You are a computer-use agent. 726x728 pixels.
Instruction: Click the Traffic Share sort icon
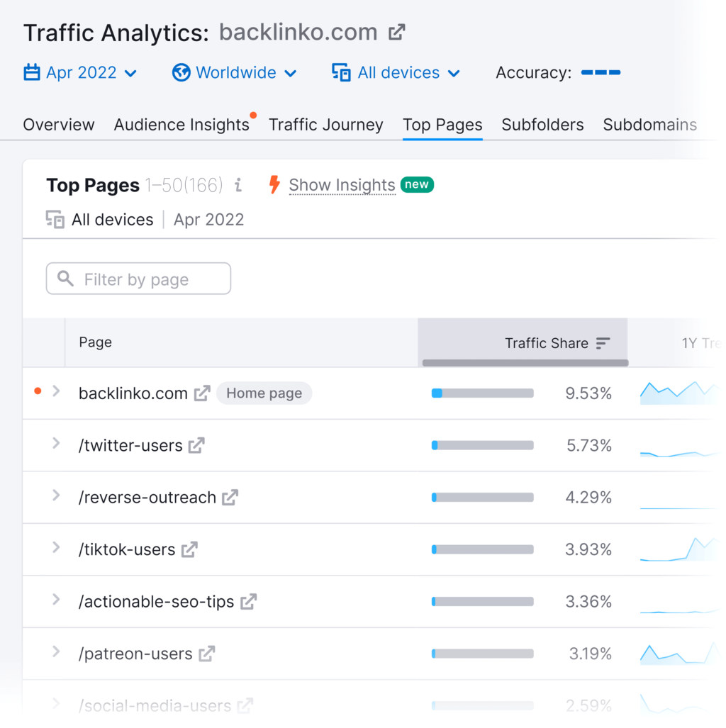pyautogui.click(x=603, y=343)
